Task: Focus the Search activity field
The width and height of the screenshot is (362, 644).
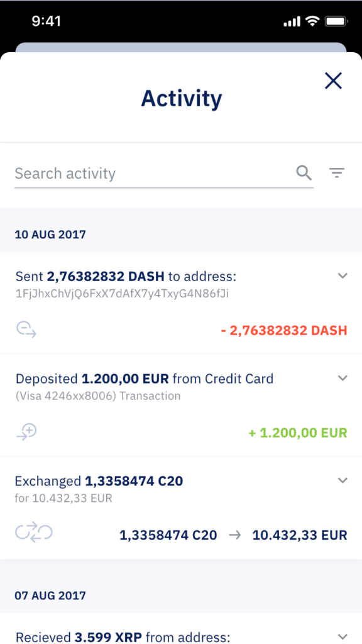Action: (x=164, y=174)
